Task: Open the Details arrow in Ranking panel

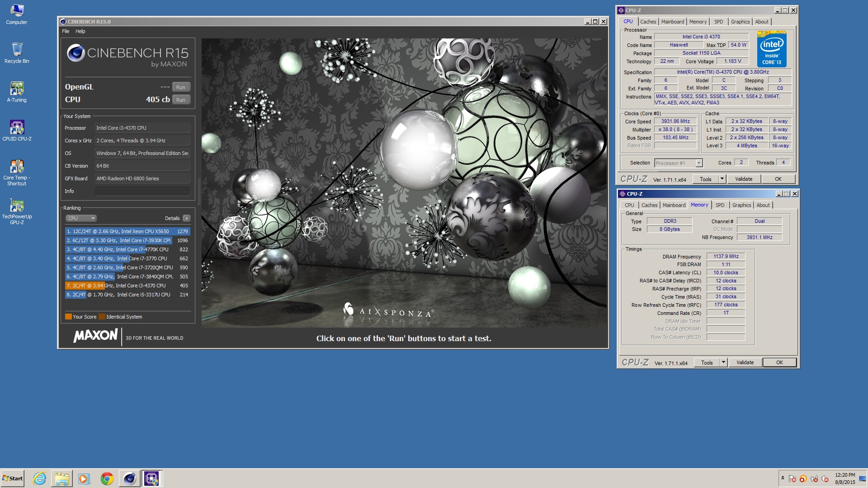Action: point(186,218)
